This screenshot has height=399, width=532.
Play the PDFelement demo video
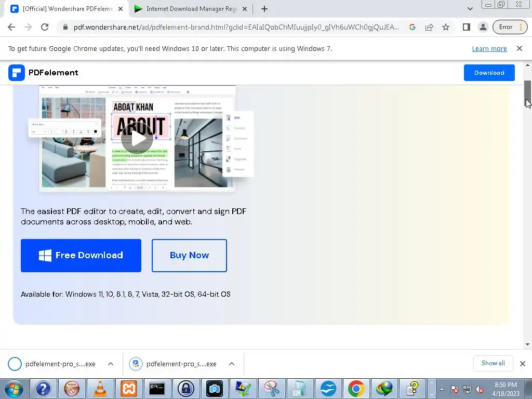coord(137,138)
